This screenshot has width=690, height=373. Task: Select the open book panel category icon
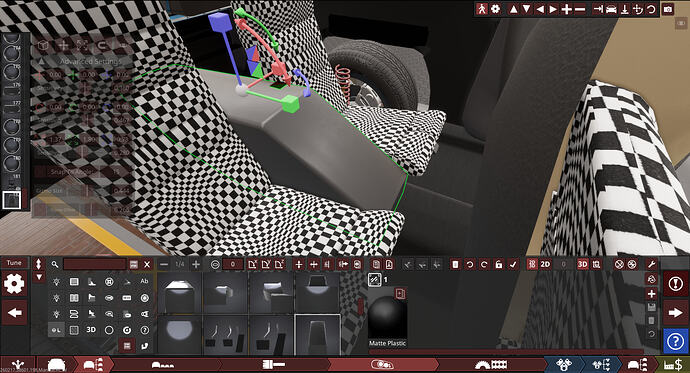tap(74, 298)
